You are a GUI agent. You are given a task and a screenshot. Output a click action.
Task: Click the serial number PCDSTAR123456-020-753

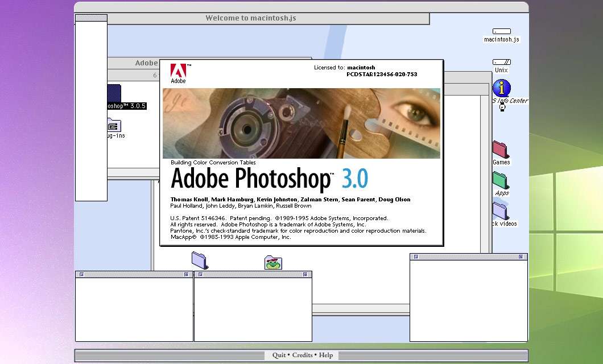click(x=382, y=75)
